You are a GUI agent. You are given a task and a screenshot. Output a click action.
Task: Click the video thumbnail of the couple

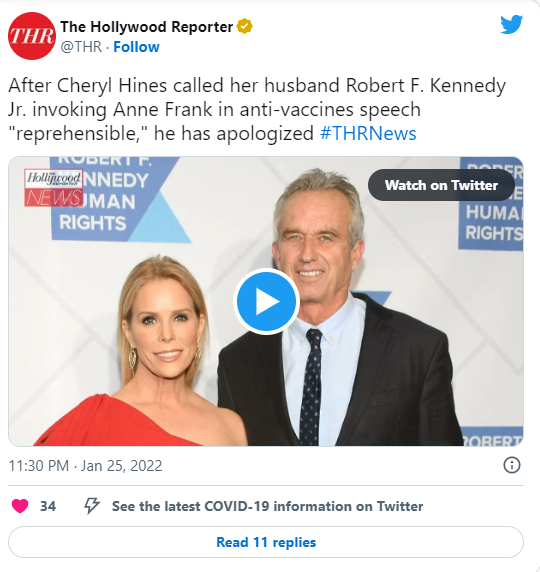[x=266, y=301]
